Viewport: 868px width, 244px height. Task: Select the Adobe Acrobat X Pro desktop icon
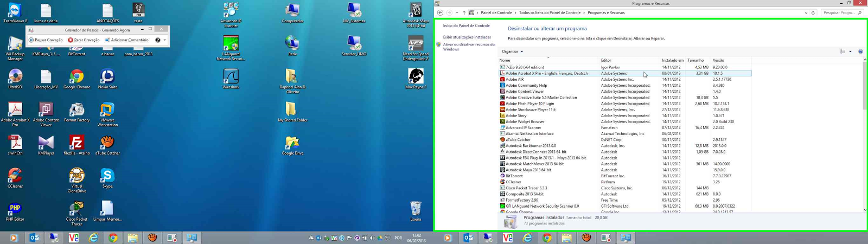tap(15, 115)
